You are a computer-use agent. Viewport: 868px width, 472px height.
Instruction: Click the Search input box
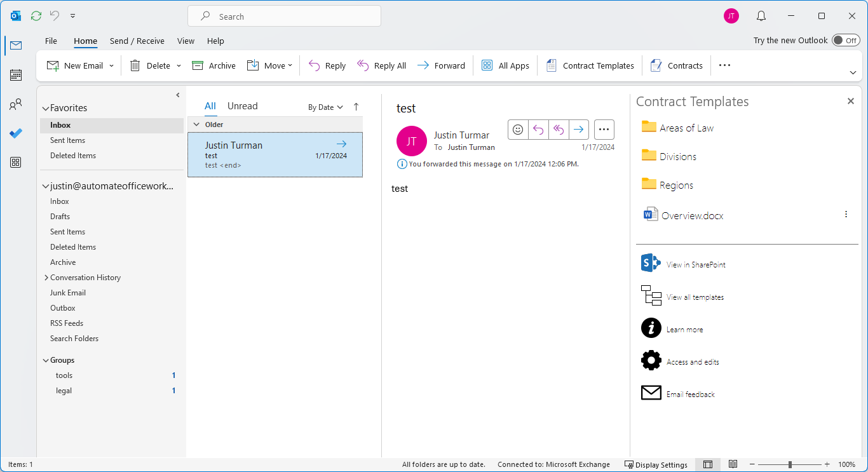[x=284, y=17]
